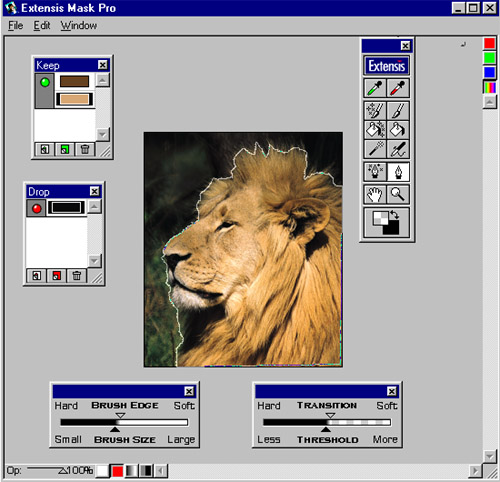Click Drop panel scroll down arrow
This screenshot has height=482, width=500.
click(x=94, y=260)
